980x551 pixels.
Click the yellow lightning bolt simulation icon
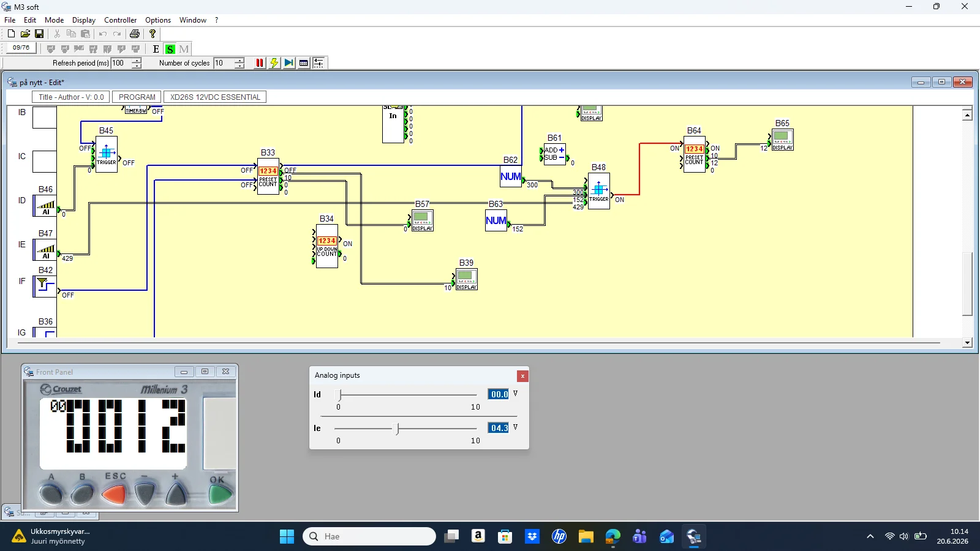click(274, 62)
